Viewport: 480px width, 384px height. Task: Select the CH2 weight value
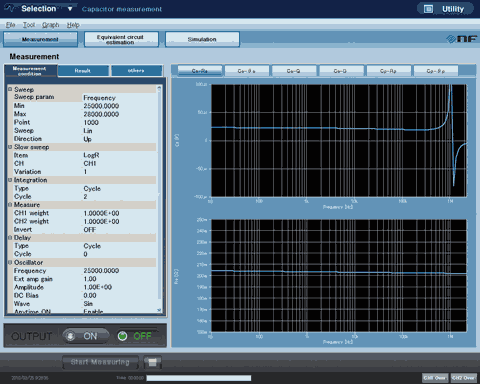click(x=101, y=221)
